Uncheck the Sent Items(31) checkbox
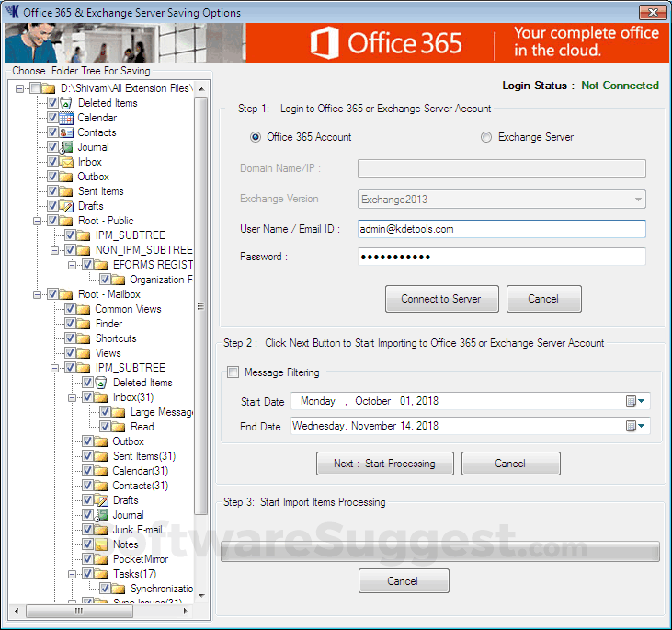Viewport: 672px width, 630px height. pyautogui.click(x=88, y=456)
